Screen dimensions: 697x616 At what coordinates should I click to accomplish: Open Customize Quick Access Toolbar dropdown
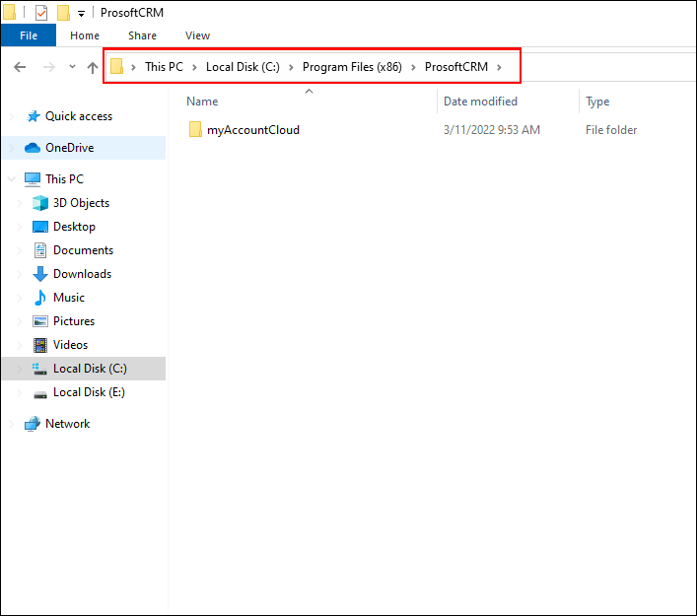click(81, 14)
